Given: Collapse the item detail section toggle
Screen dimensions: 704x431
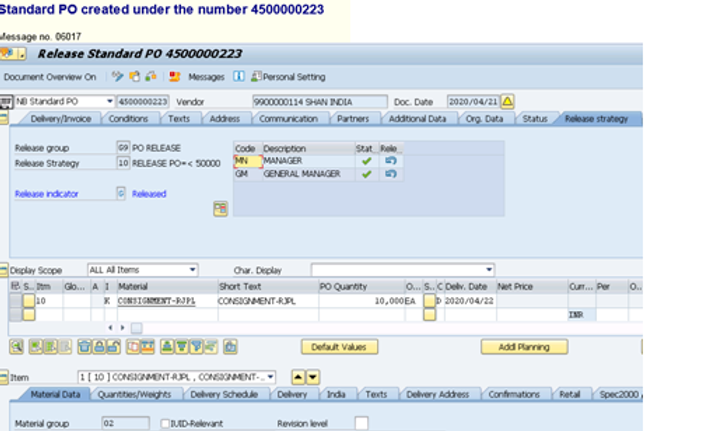Looking at the screenshot, I should tap(4, 377).
